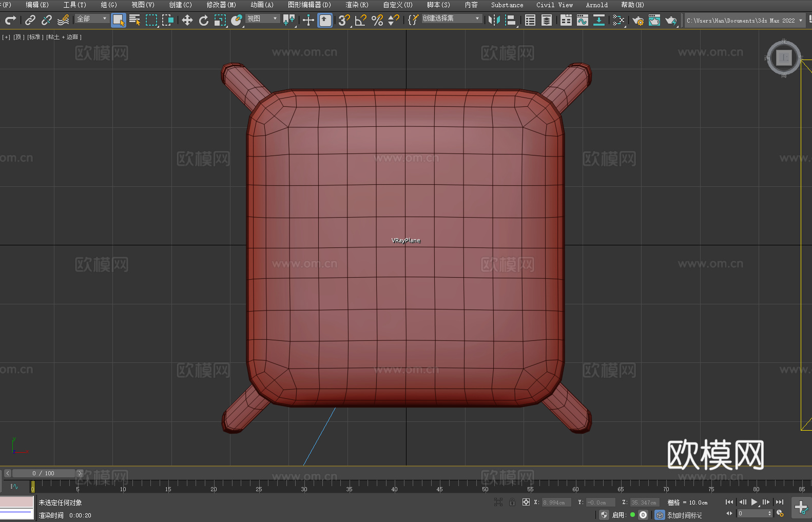
Task: Toggle Percent Snap
Action: (x=377, y=20)
